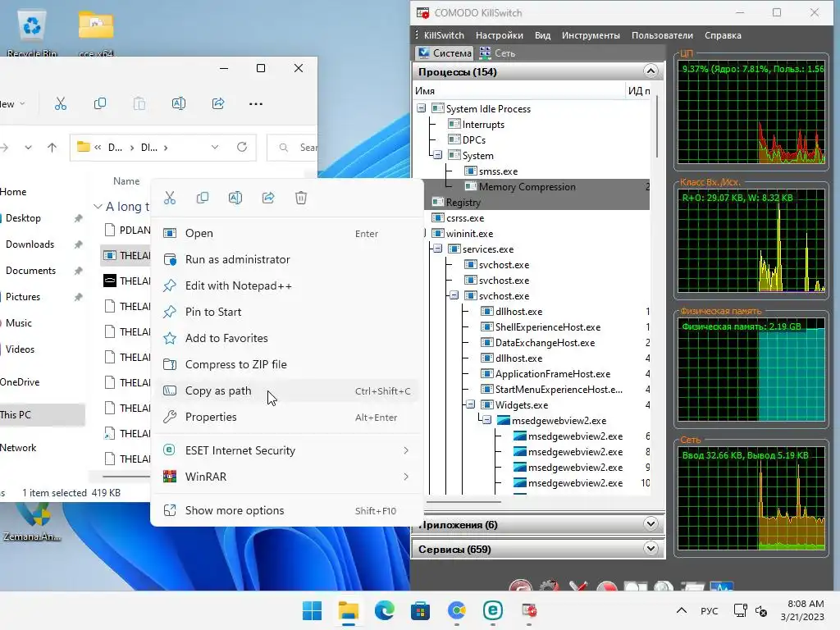Choose Run as administrator
This screenshot has width=840, height=630.
point(287,259)
